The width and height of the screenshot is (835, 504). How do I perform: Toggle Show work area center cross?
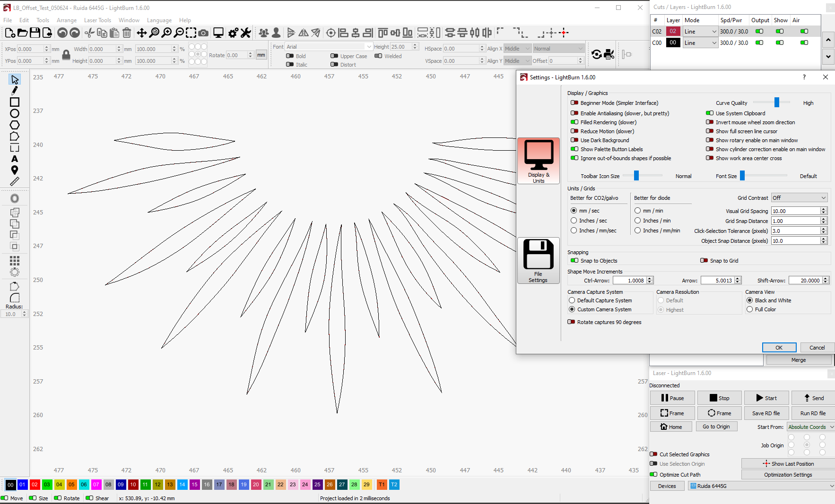click(710, 158)
